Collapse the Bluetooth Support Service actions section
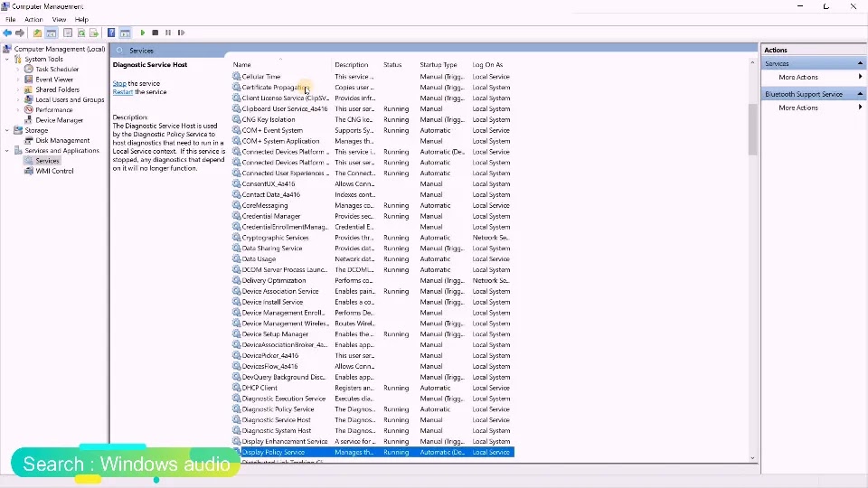The image size is (868, 488). click(x=860, y=94)
